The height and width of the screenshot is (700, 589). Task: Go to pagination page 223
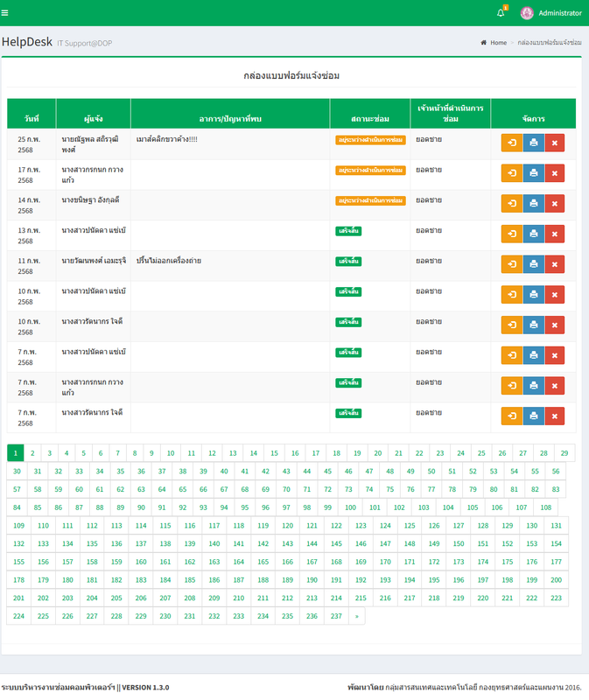click(556, 598)
